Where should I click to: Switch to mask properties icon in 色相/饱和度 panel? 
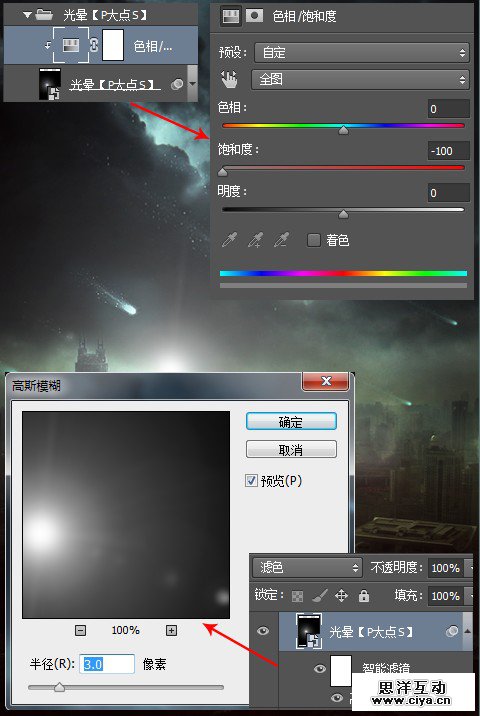254,16
